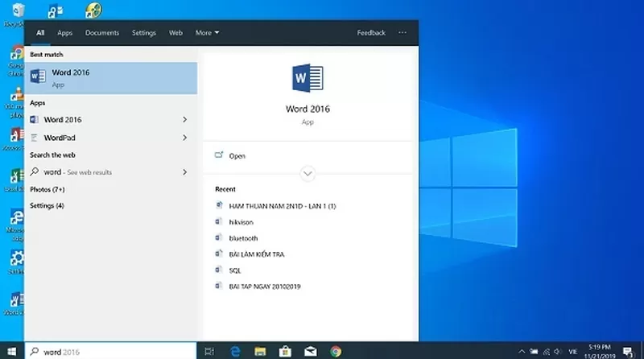Click the document icon next to bluetooth

[x=219, y=237]
